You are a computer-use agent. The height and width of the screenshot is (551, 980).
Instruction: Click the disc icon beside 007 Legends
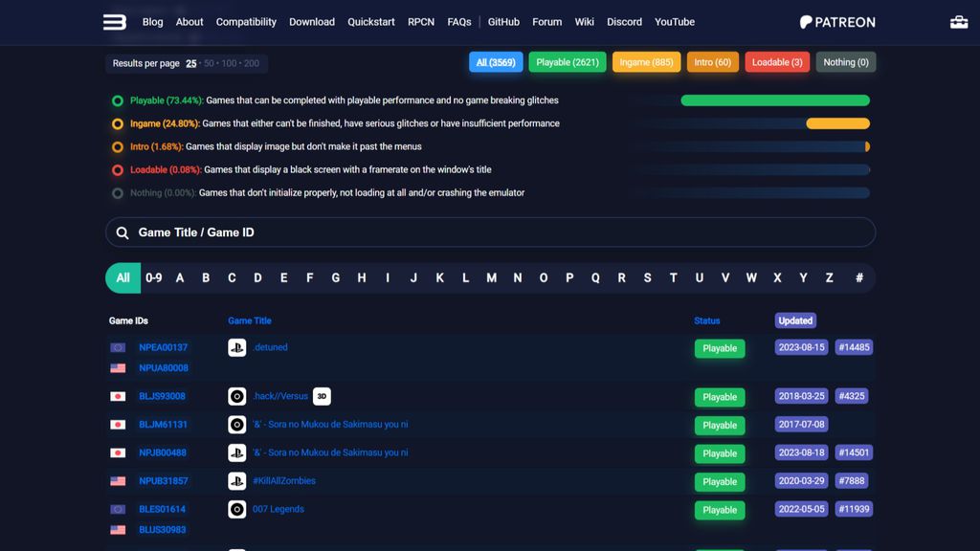(237, 510)
